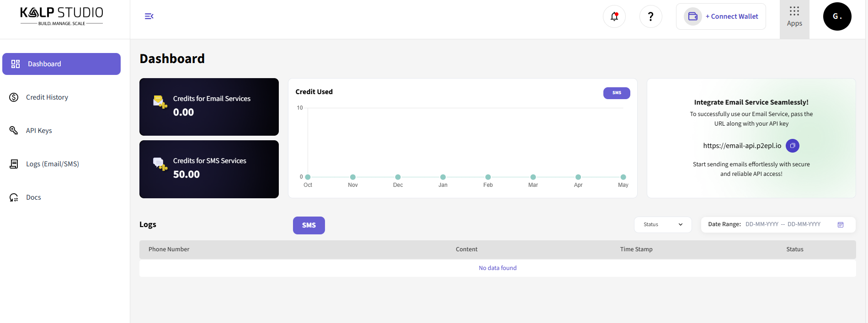Open API Keys in the sidebar
868x323 pixels.
pyautogui.click(x=39, y=131)
